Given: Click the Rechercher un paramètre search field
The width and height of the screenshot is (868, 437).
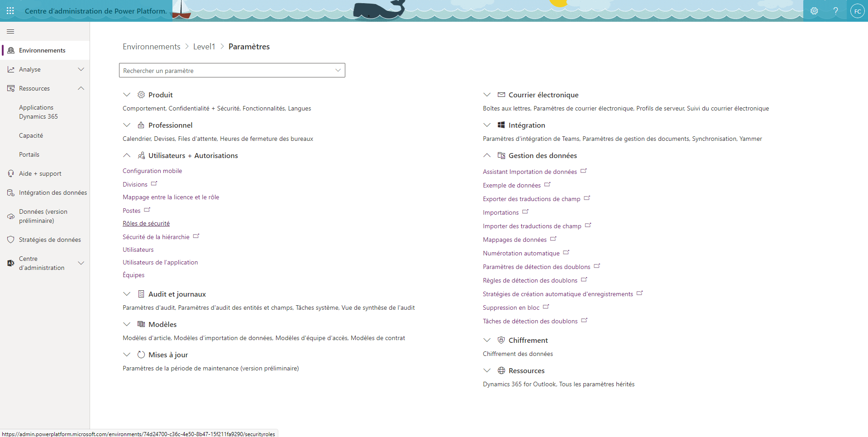Looking at the screenshot, I should click(232, 70).
